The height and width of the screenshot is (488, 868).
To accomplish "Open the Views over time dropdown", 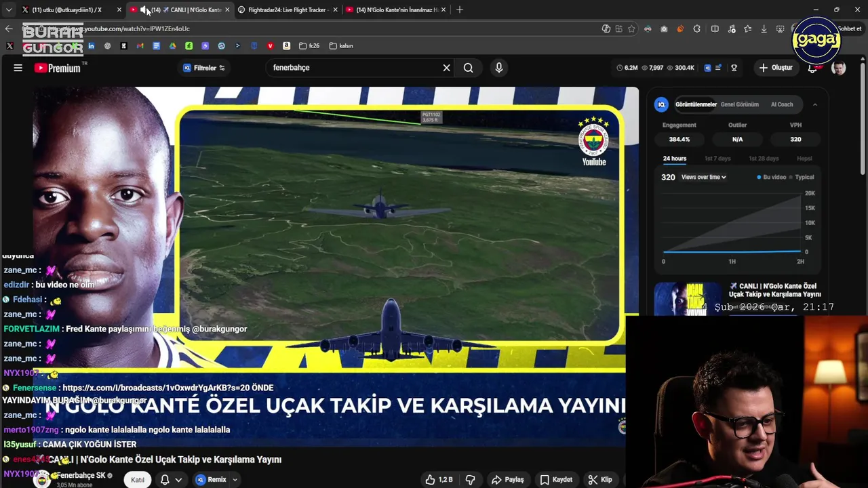I will (x=704, y=177).
